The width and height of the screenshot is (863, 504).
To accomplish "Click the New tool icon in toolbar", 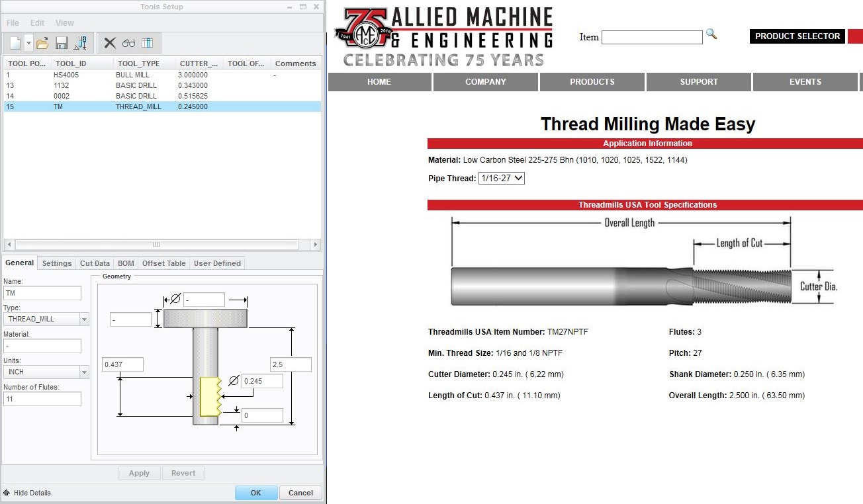I will tap(15, 44).
